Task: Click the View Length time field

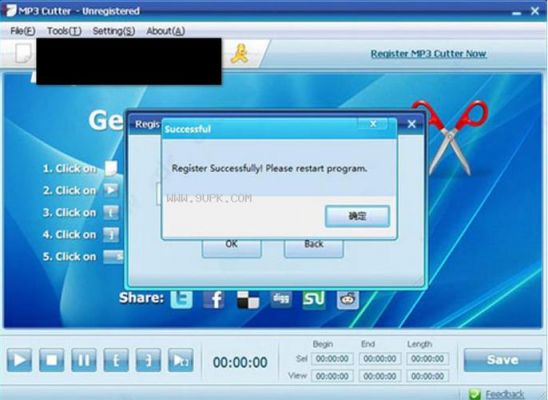Action: coord(427,376)
